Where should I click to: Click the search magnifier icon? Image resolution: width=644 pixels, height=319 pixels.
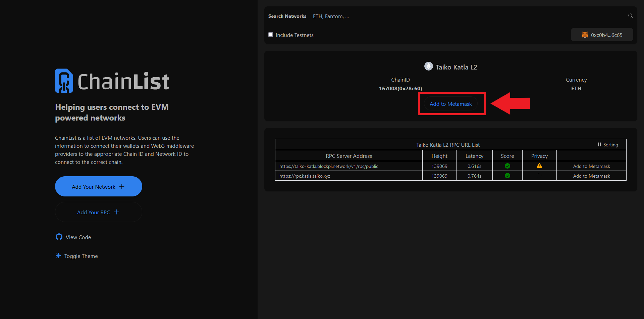[630, 16]
